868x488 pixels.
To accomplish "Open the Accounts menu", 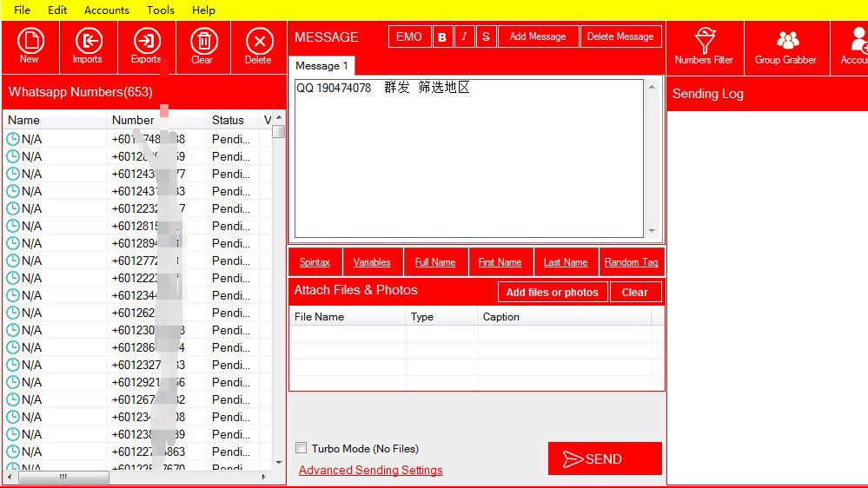I will [107, 10].
